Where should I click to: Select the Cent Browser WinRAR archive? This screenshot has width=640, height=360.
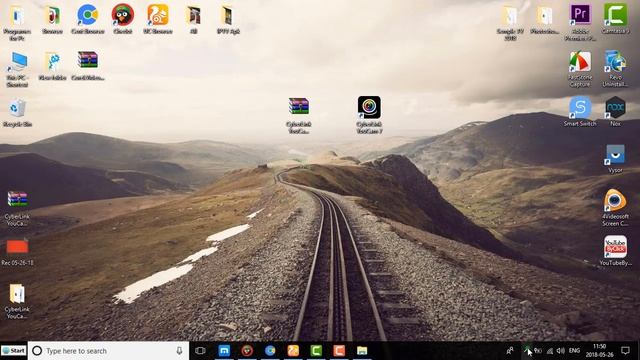(x=87, y=60)
